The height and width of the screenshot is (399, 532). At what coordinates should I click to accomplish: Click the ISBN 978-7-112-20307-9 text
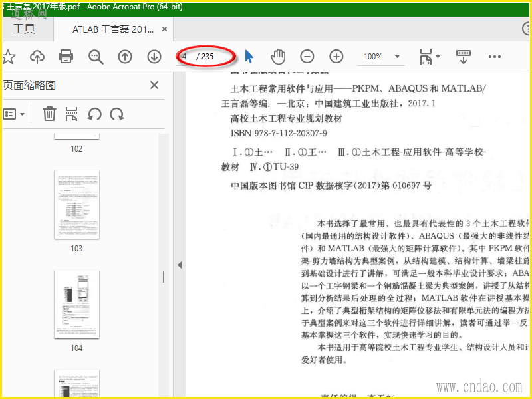tap(279, 133)
